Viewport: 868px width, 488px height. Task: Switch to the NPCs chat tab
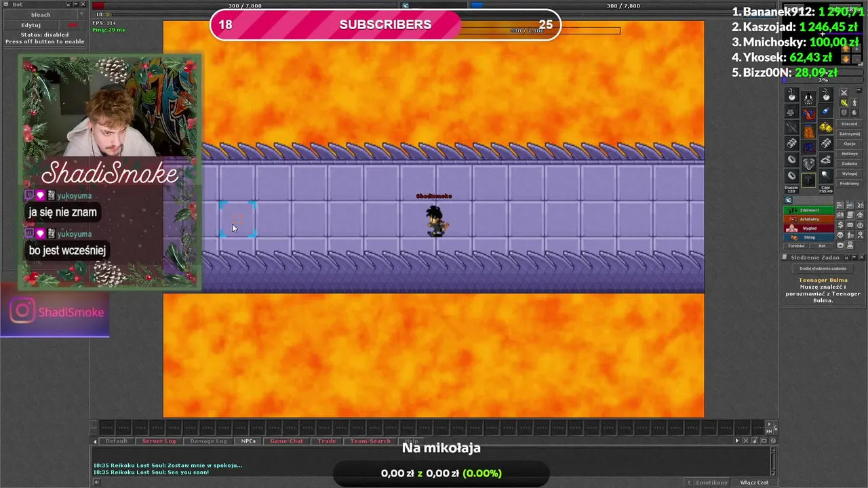click(x=248, y=441)
